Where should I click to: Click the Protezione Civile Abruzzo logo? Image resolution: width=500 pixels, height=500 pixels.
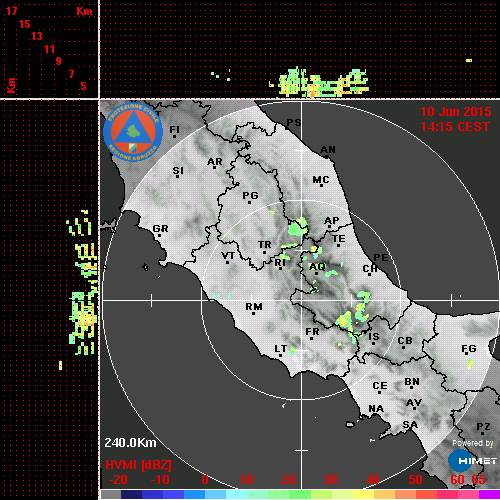[133, 132]
